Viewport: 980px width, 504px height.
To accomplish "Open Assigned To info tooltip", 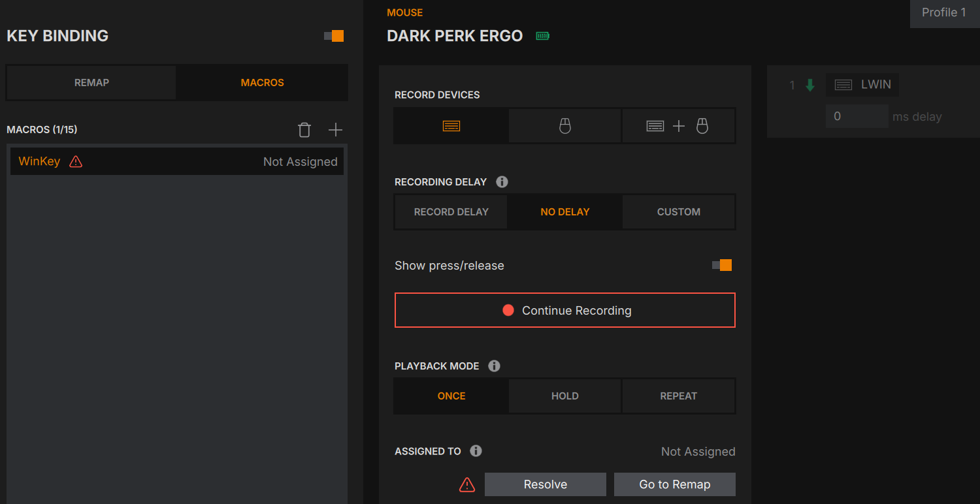I will point(476,451).
